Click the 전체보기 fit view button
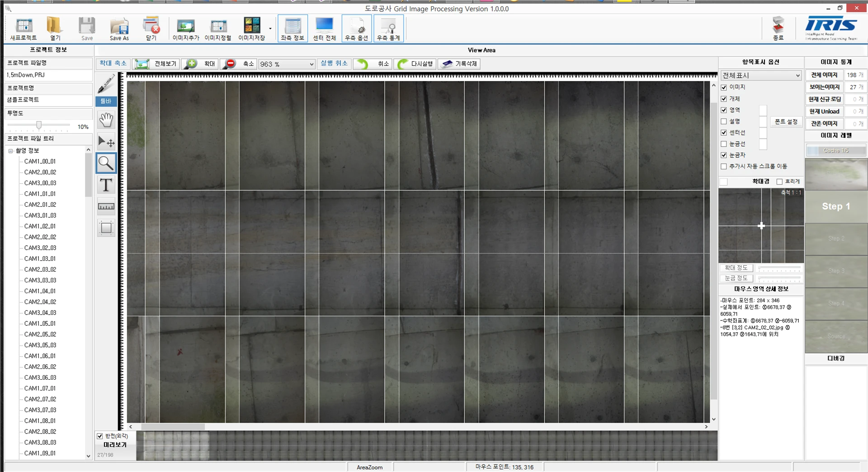Viewport: 868px width, 472px height. click(156, 64)
